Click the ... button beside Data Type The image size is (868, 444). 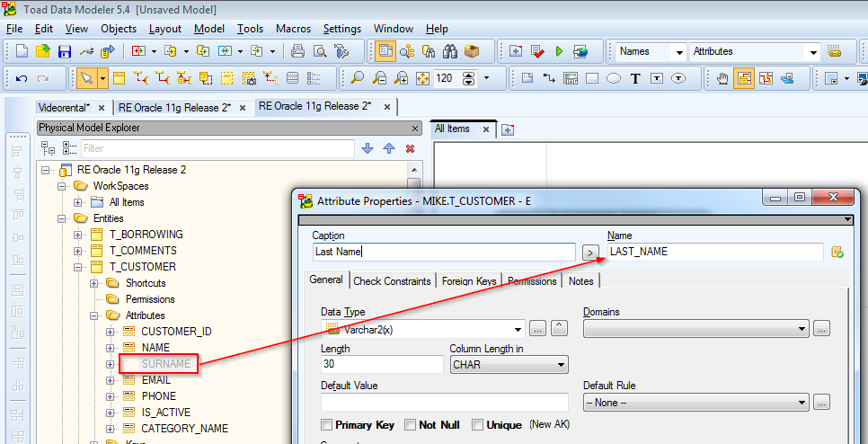[537, 328]
